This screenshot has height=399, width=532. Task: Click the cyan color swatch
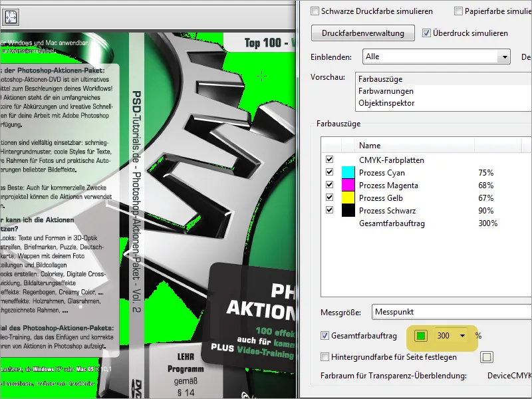click(x=348, y=172)
